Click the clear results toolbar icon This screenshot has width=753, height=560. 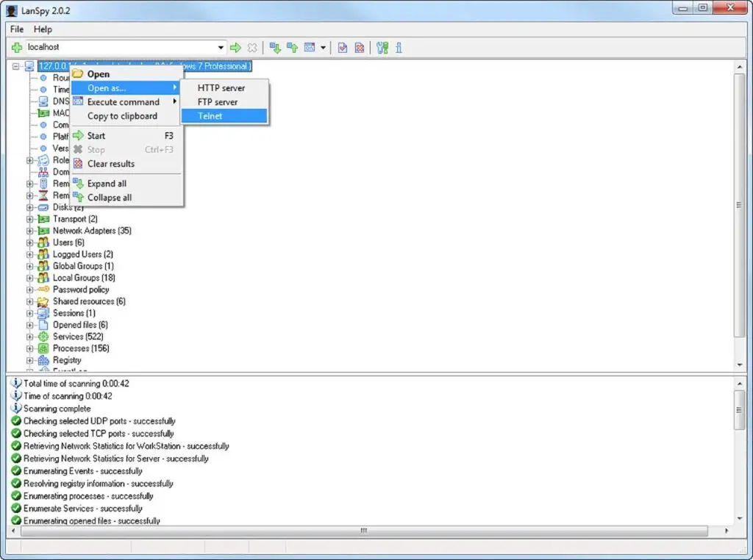coord(359,48)
